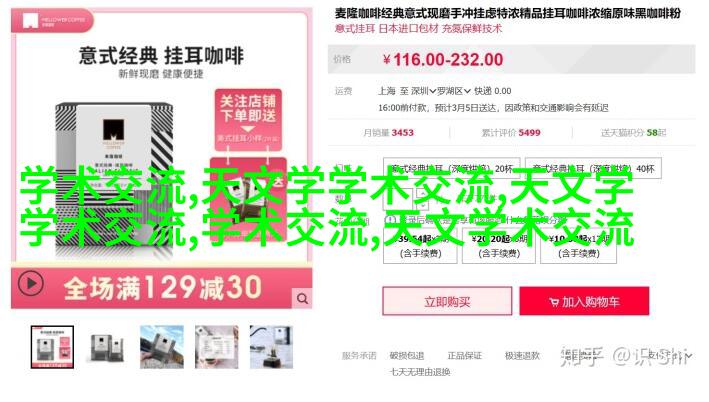709x402 pixels.
Task: Select the fifth thumbnail showing drip coffee brewing
Action: click(x=271, y=347)
